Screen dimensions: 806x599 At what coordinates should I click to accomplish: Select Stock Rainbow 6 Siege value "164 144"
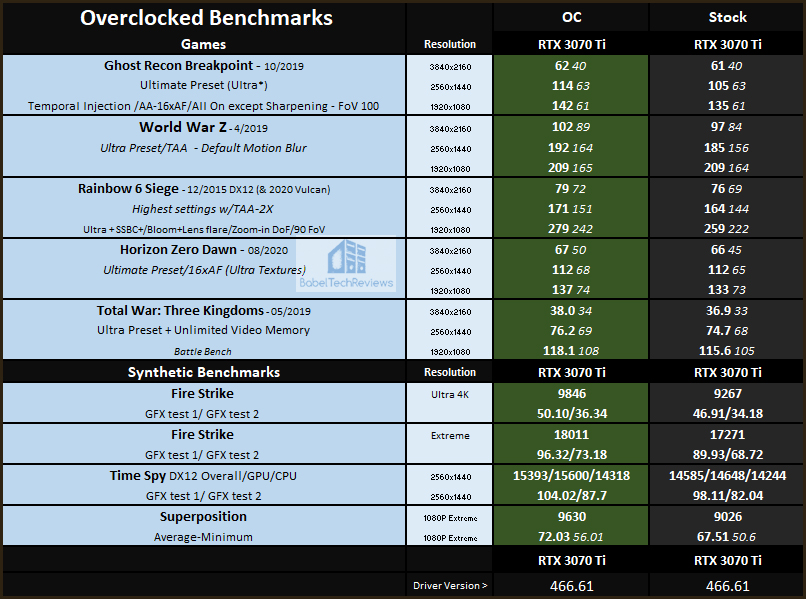726,209
